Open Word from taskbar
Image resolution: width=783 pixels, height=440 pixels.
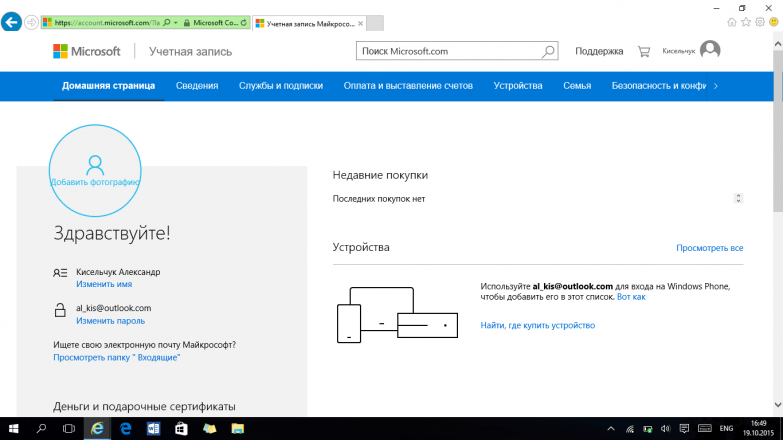pyautogui.click(x=153, y=429)
